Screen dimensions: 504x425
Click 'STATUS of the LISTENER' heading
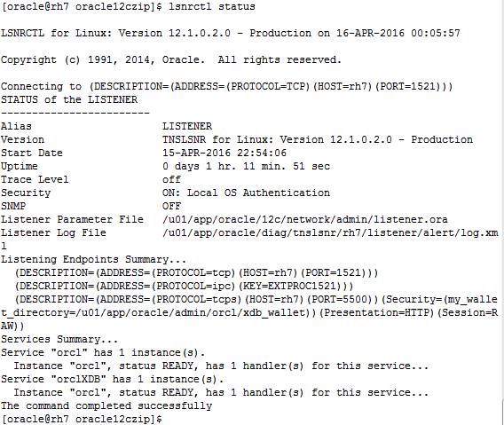point(69,99)
